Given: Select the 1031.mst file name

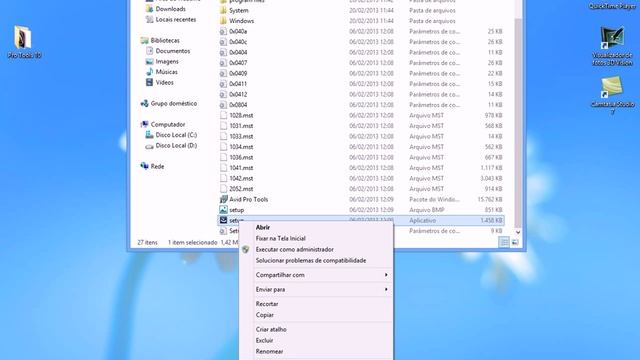Looking at the screenshot, I should click(241, 126).
